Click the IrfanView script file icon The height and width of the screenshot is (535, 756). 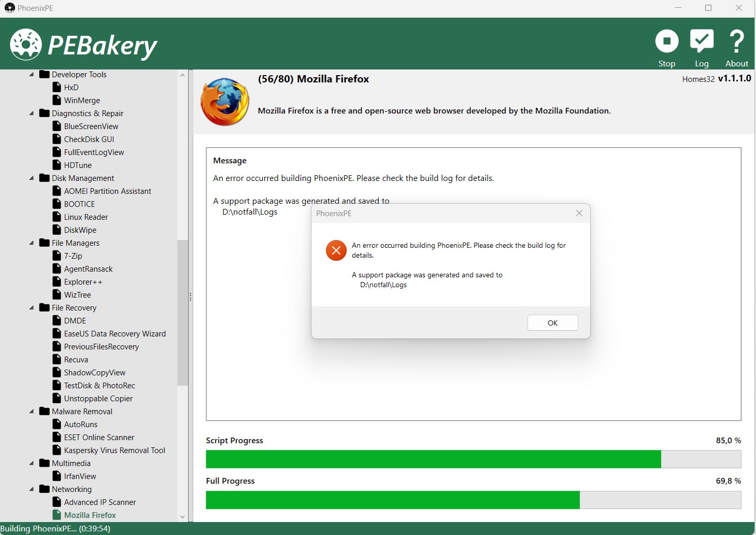[57, 476]
